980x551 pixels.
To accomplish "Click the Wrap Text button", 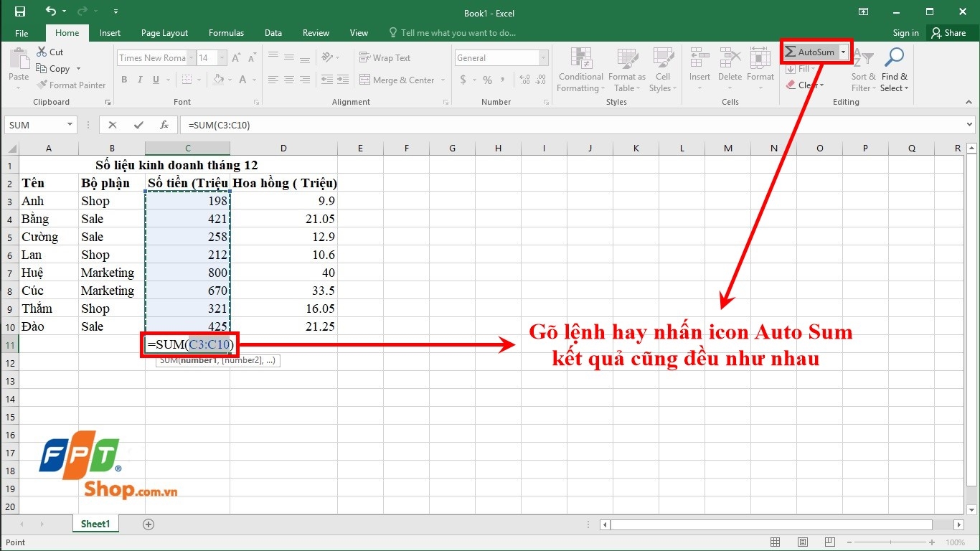I will click(385, 58).
